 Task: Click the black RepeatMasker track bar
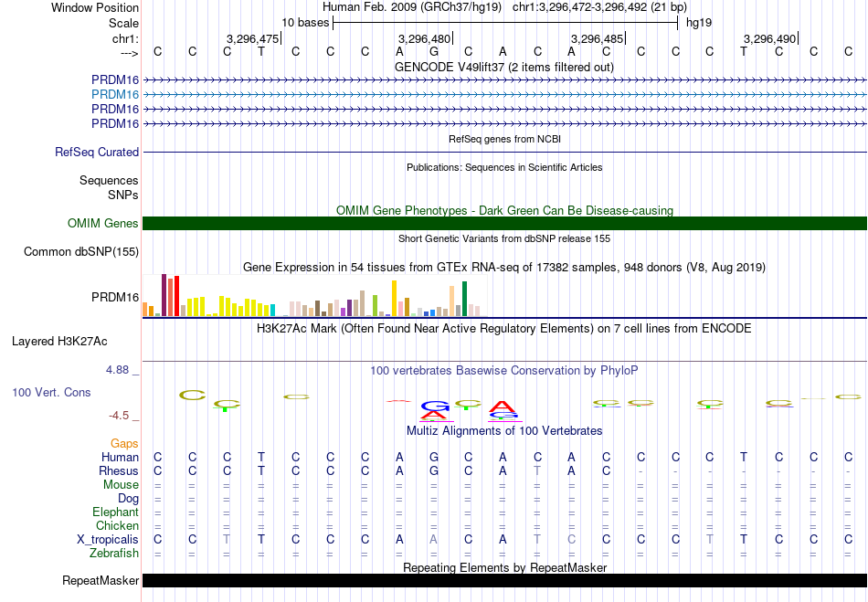504,580
